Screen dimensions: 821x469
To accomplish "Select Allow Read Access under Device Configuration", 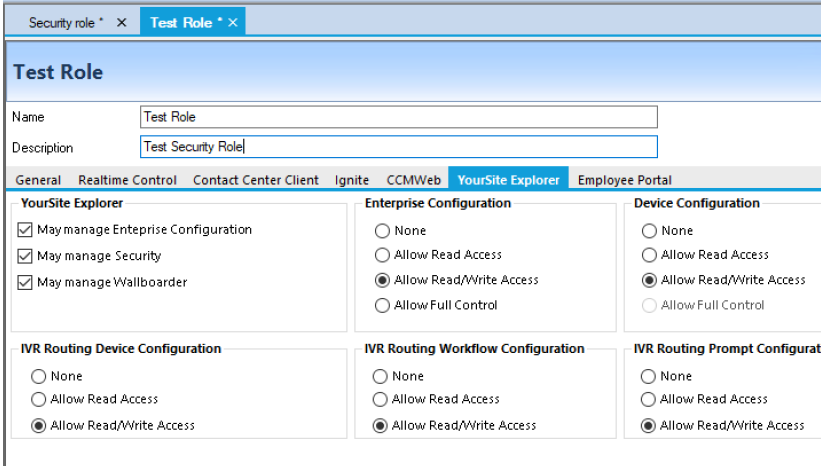I will (649, 255).
